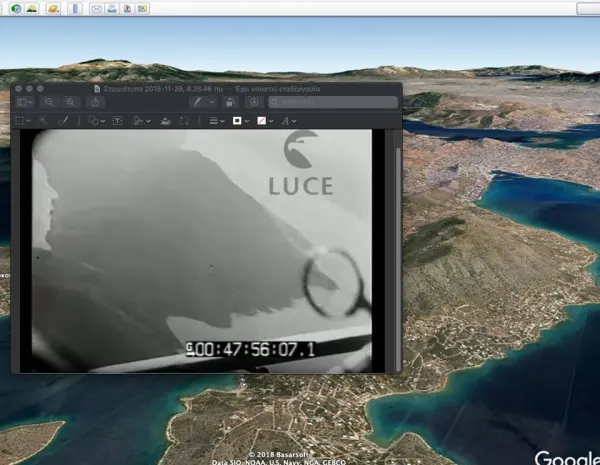This screenshot has height=465, width=600.
Task: Open the line style dropdown in markup bar
Action: tap(217, 121)
